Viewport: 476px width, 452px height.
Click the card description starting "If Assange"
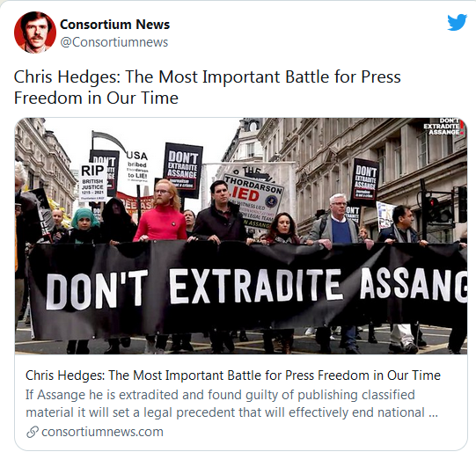tap(231, 404)
